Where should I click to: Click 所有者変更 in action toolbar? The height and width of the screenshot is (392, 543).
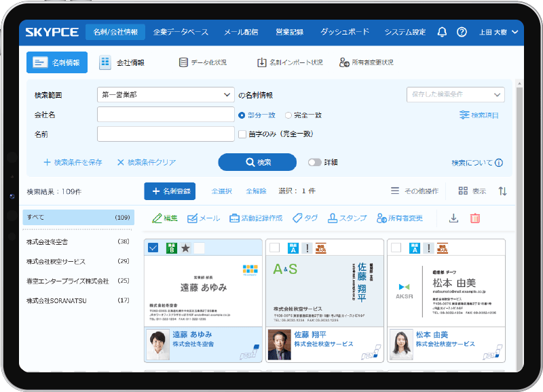[x=400, y=218]
